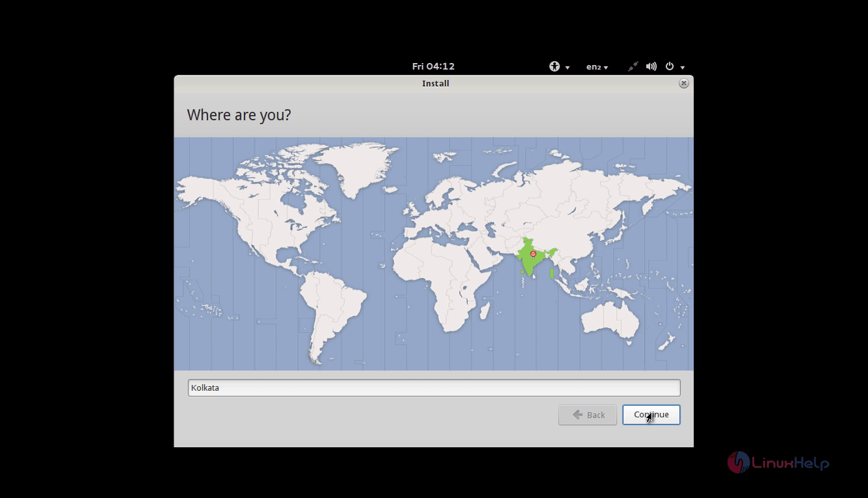Click the network connection status icon
868x498 pixels.
tap(632, 66)
